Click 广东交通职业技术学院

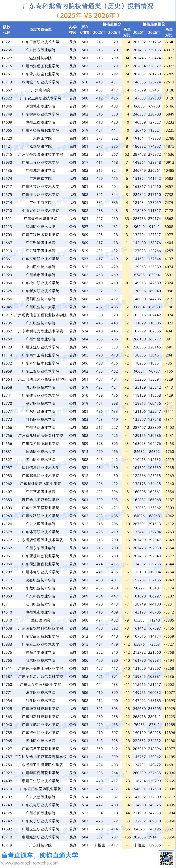(x=40, y=259)
